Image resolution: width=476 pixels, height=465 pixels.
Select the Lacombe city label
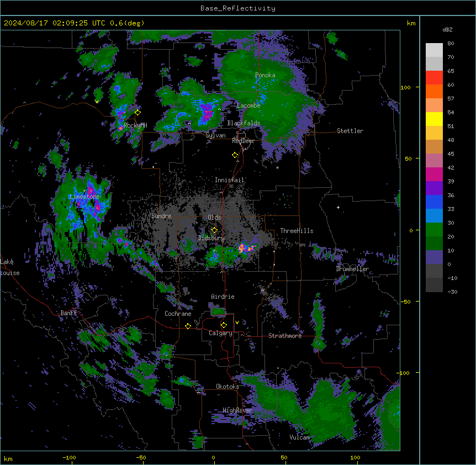pyautogui.click(x=248, y=105)
